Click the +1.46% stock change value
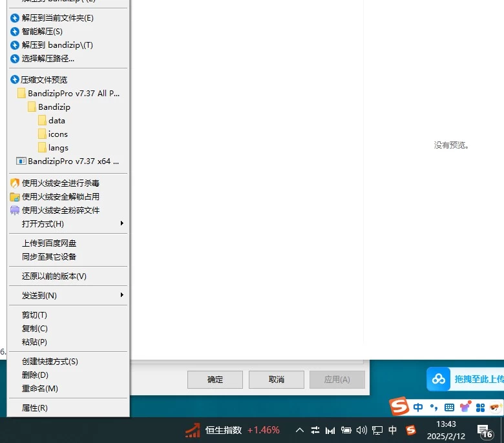This screenshot has height=443, width=504. (x=263, y=430)
